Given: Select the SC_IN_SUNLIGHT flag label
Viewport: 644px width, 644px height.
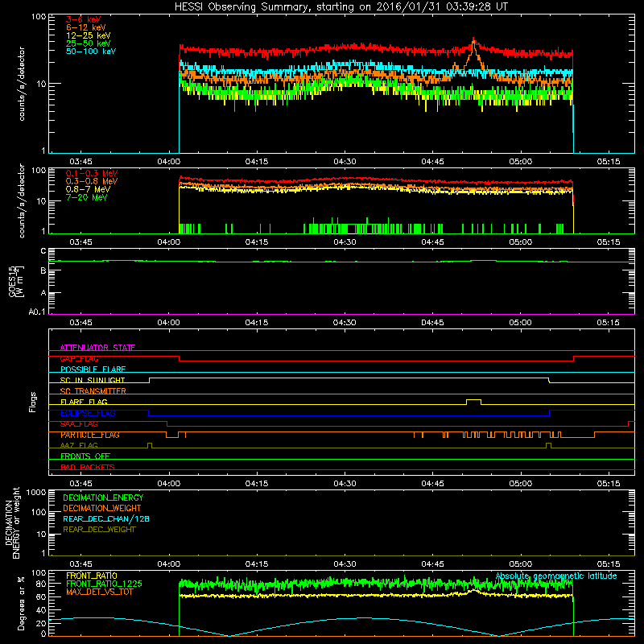Looking at the screenshot, I should (x=93, y=380).
